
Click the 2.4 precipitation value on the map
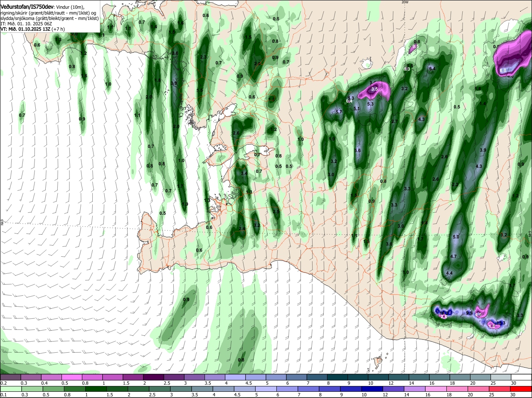pos(242,229)
